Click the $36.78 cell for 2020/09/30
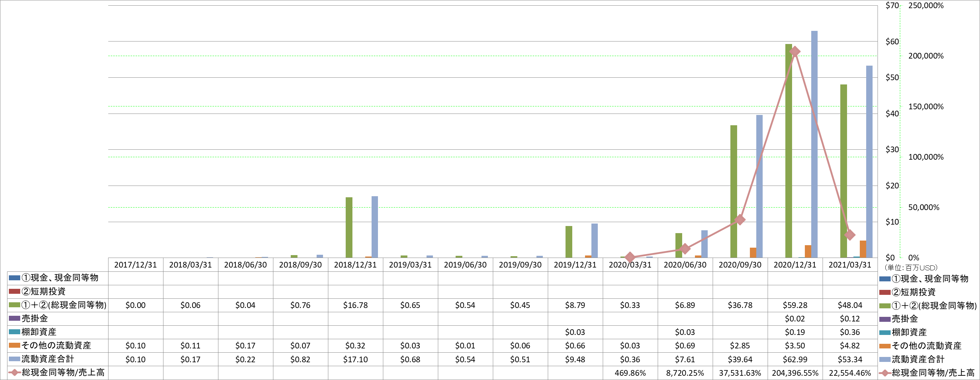Image resolution: width=980 pixels, height=380 pixels. click(x=740, y=305)
